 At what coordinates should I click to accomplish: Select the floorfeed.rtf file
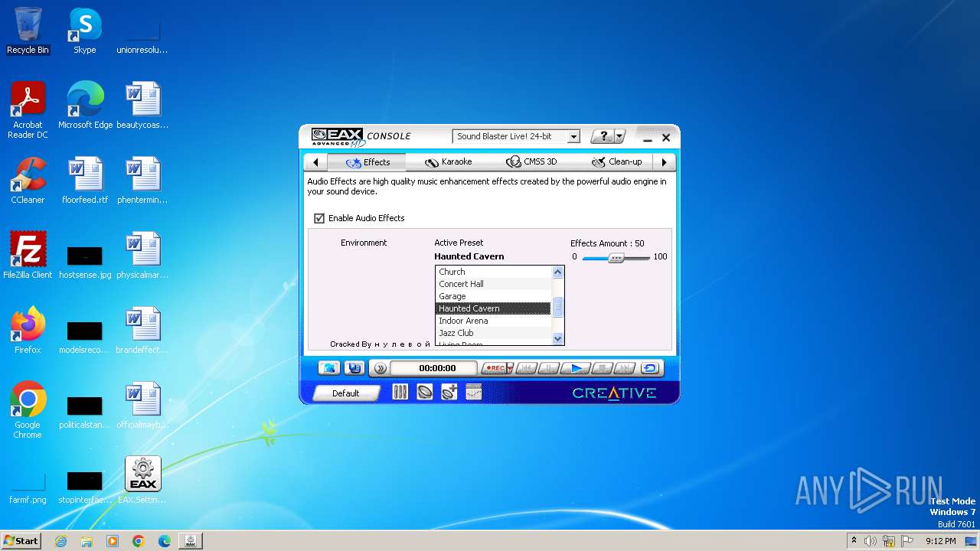[85, 181]
